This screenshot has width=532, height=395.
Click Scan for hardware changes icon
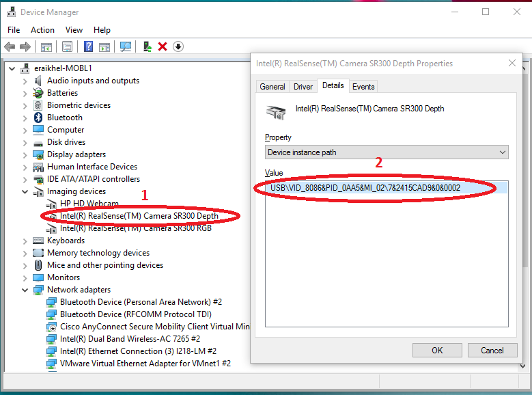[x=125, y=46]
